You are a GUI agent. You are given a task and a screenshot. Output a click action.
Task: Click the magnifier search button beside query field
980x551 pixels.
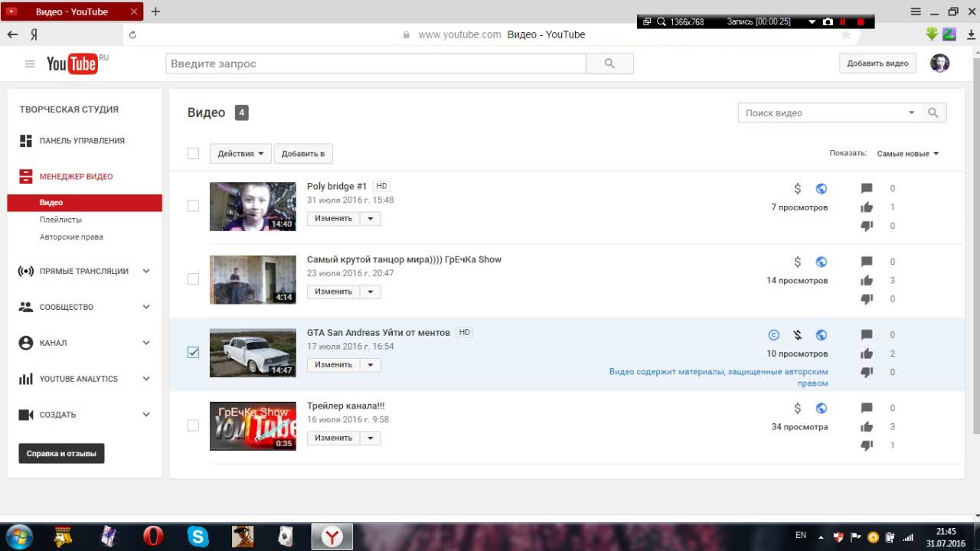coord(609,64)
